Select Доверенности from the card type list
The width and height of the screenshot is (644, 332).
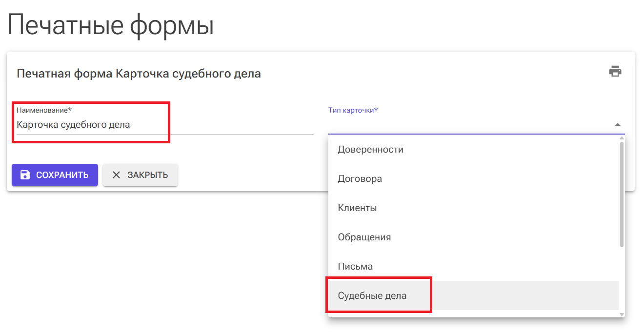pyautogui.click(x=371, y=149)
